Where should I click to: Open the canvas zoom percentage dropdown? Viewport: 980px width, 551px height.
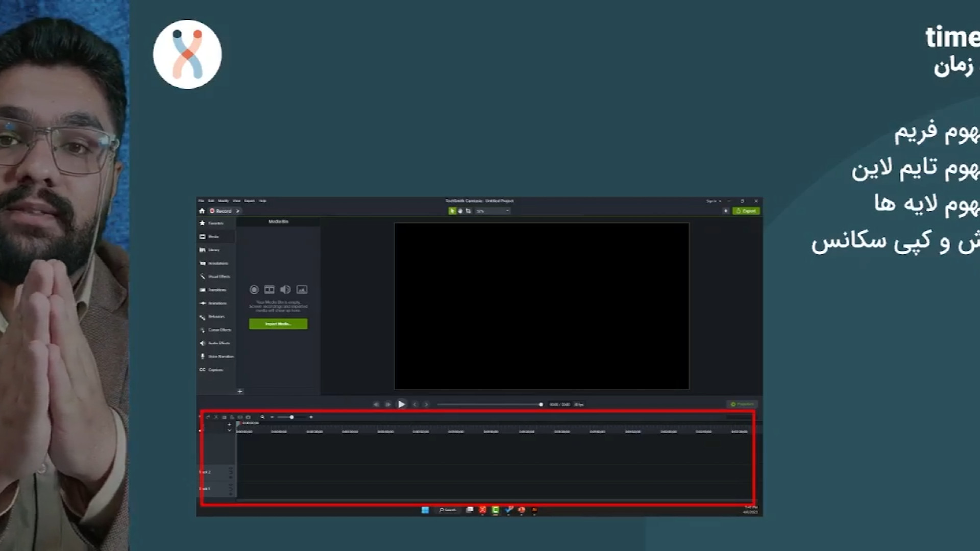493,211
